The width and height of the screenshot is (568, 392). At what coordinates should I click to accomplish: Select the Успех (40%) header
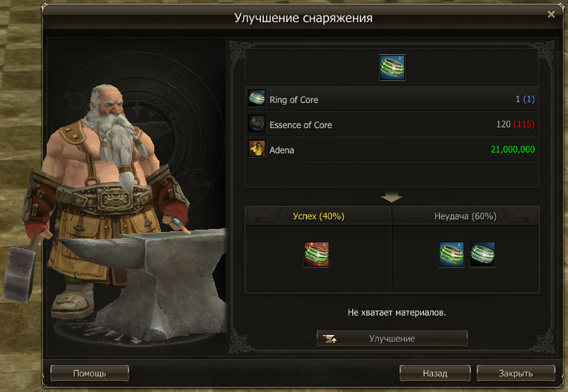[318, 216]
